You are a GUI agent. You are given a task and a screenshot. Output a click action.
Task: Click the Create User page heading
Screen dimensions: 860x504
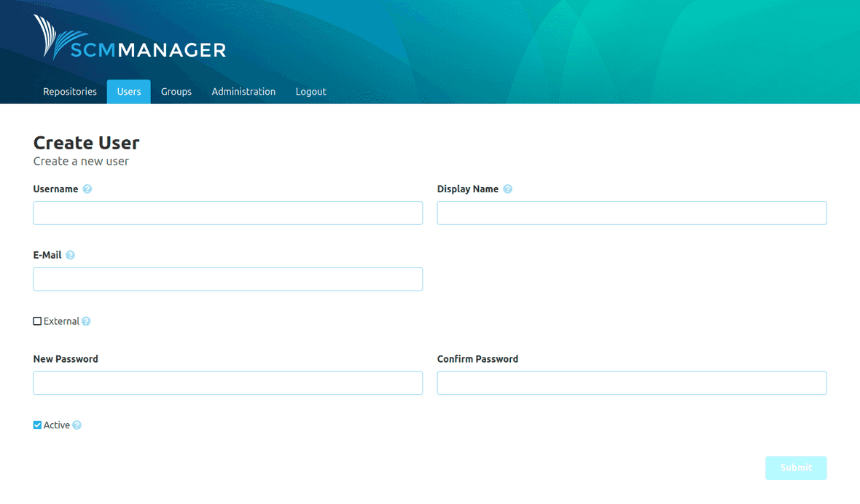coord(86,143)
